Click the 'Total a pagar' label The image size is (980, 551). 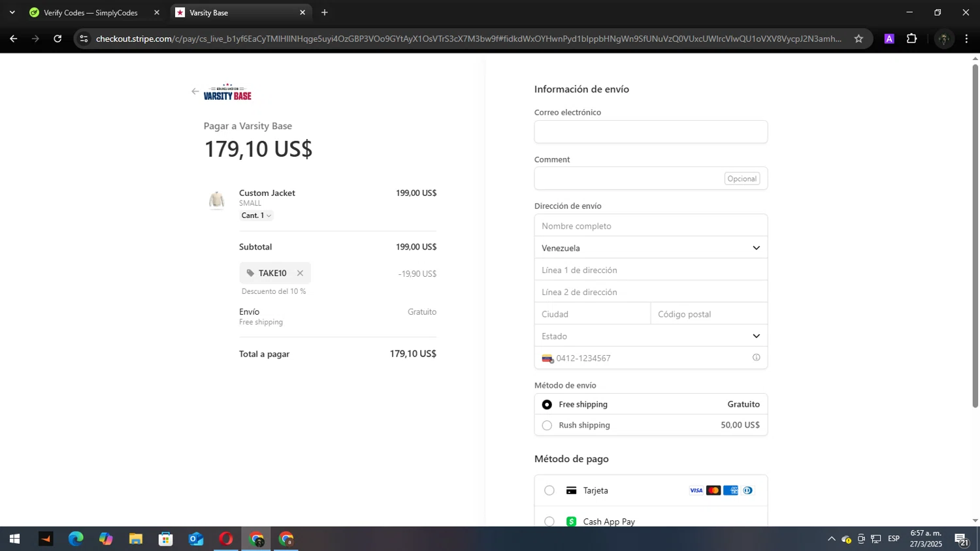coord(264,354)
